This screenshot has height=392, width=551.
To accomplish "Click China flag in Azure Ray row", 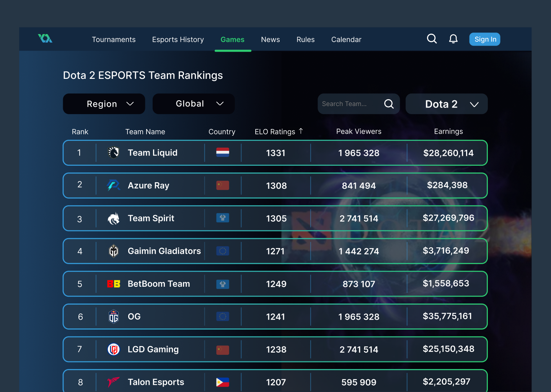I will 223,185.
